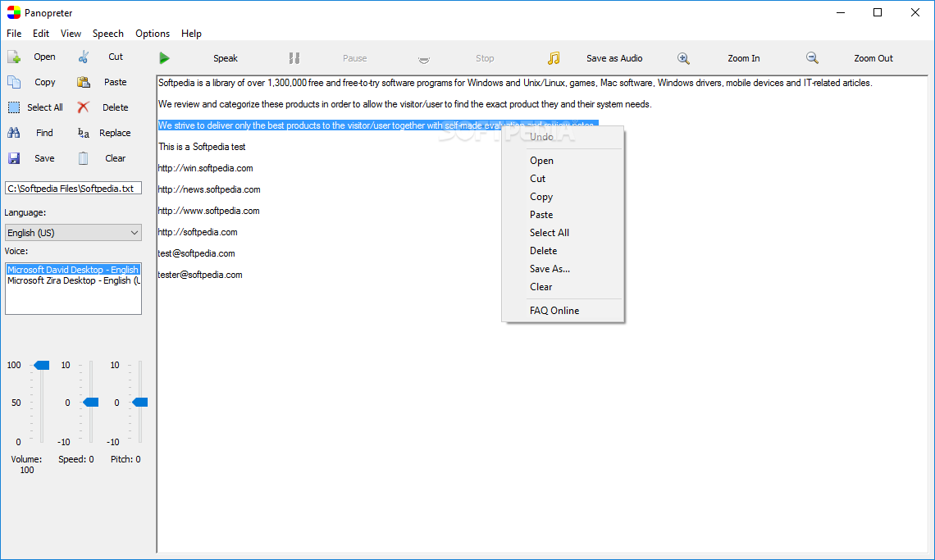This screenshot has width=935, height=560.
Task: Choose FAQ Online from the context menu
Action: tap(563, 311)
